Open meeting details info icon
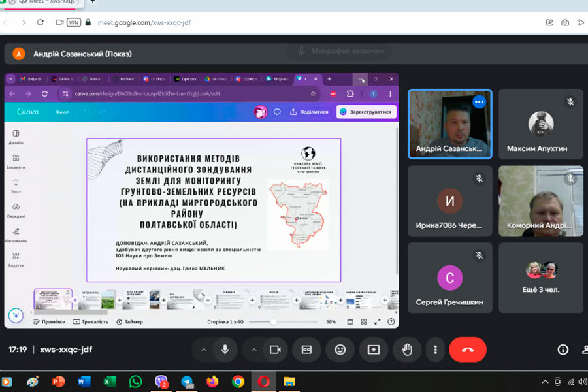The width and height of the screenshot is (588, 392). (x=563, y=350)
